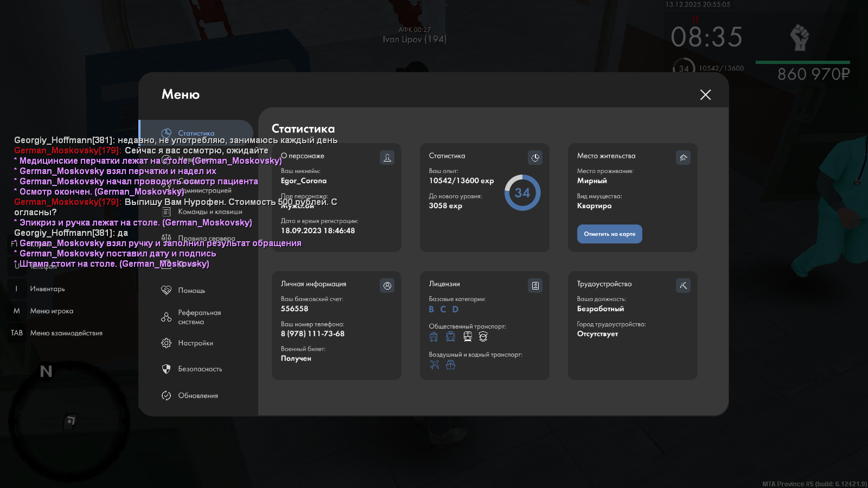Click the character icon in О персонаже card
Viewport: 868px width, 488px height.
click(387, 158)
